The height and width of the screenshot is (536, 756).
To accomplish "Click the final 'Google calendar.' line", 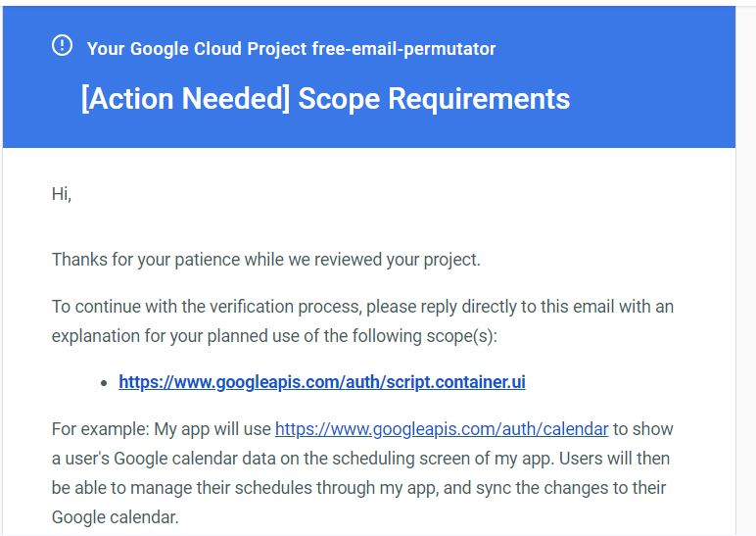I will pyautogui.click(x=116, y=517).
